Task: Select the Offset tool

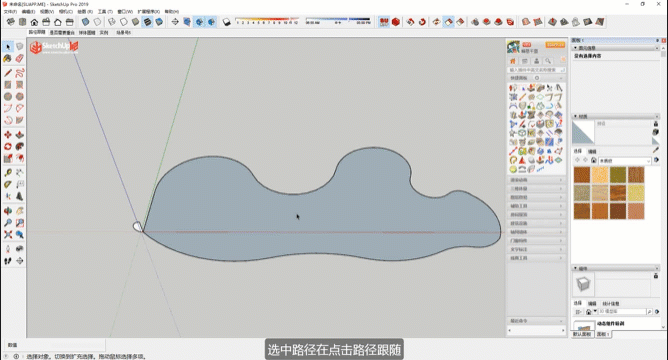Action: [20, 158]
